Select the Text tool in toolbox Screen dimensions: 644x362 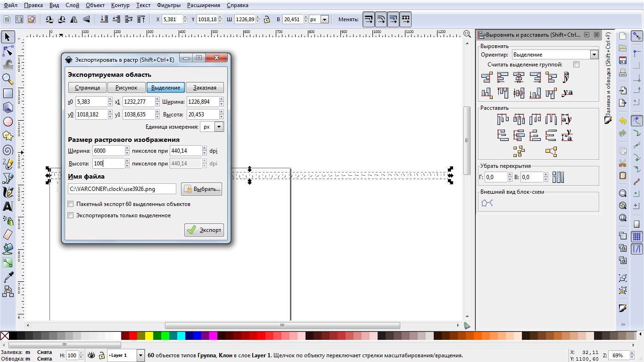(8, 206)
